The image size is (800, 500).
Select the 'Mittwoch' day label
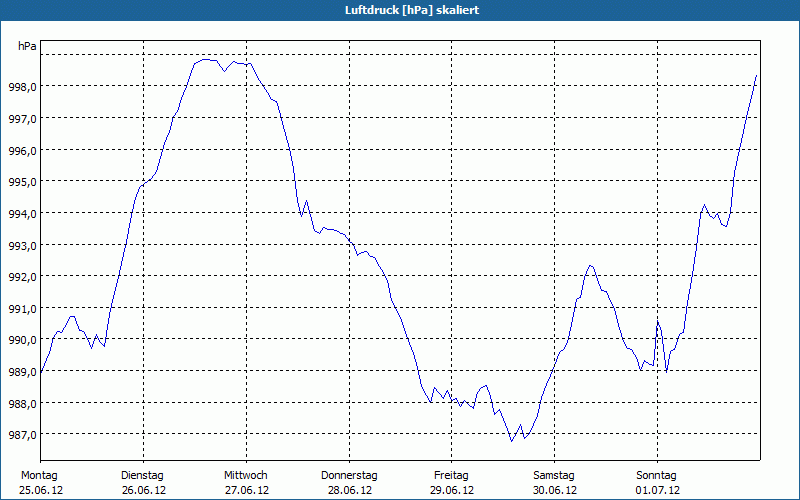pyautogui.click(x=245, y=476)
